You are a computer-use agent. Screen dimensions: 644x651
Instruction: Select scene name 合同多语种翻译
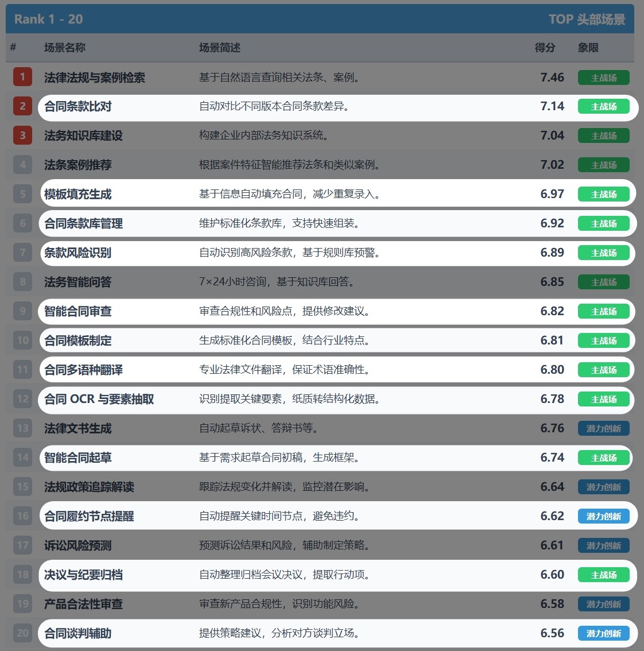(83, 370)
